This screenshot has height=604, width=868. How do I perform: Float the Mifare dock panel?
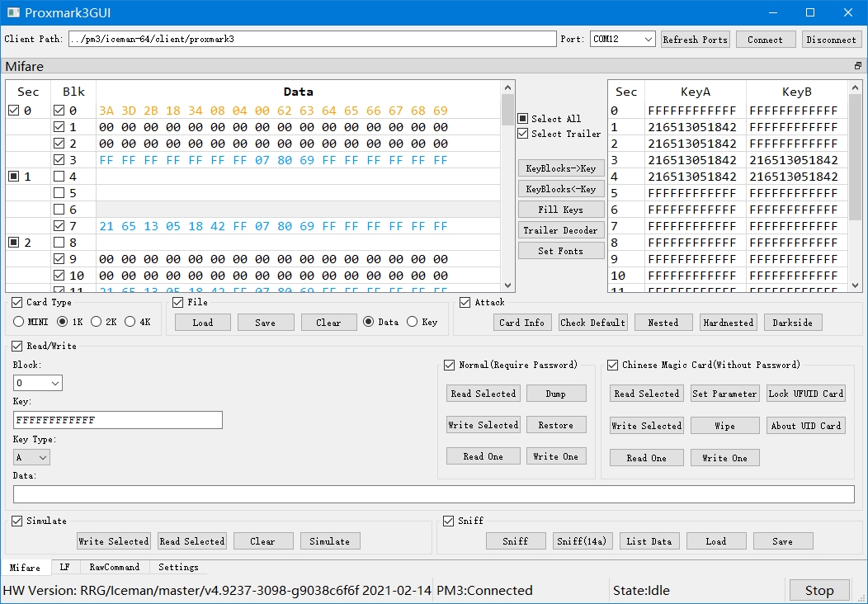[x=857, y=66]
